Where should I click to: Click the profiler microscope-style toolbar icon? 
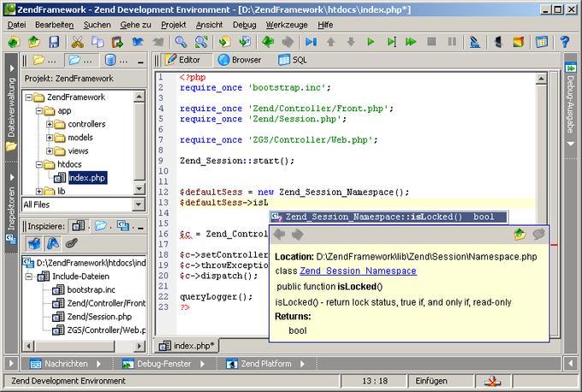pos(475,42)
